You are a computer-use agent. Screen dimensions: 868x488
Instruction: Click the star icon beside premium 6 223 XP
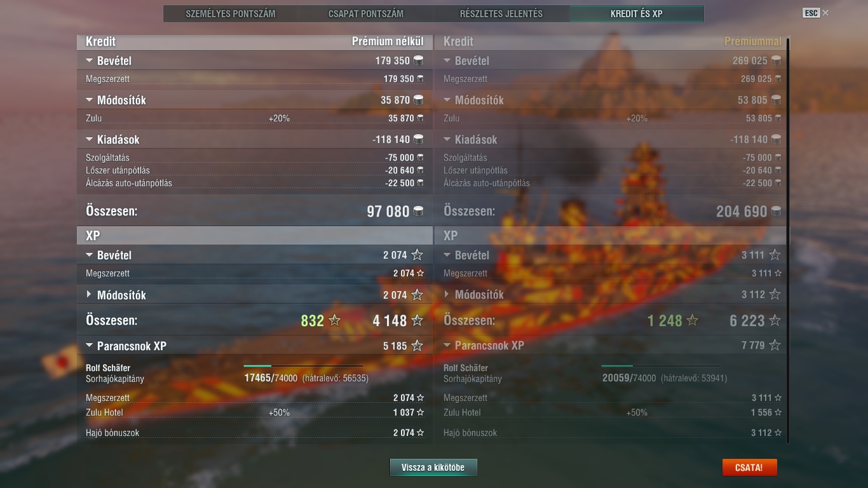point(775,321)
